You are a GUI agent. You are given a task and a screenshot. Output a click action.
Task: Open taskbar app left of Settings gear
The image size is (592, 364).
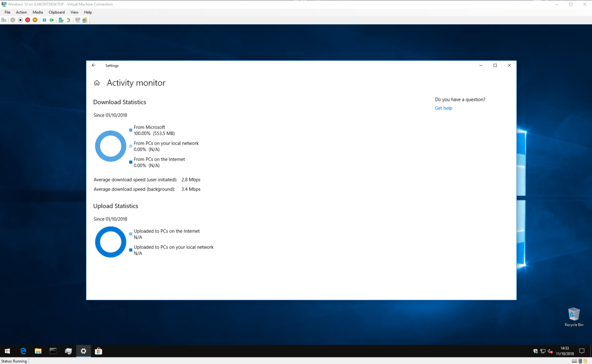coord(68,351)
